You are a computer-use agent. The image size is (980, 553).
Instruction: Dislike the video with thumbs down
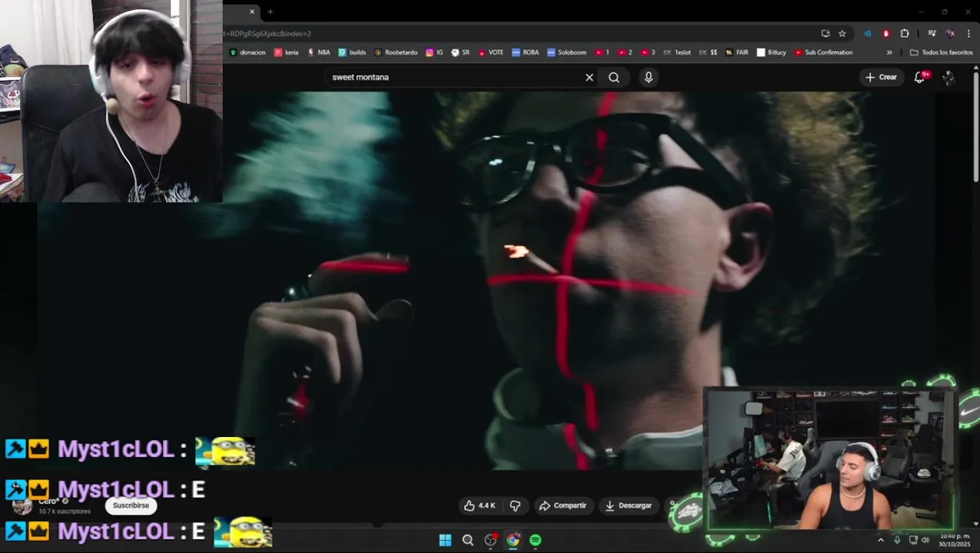tap(515, 505)
